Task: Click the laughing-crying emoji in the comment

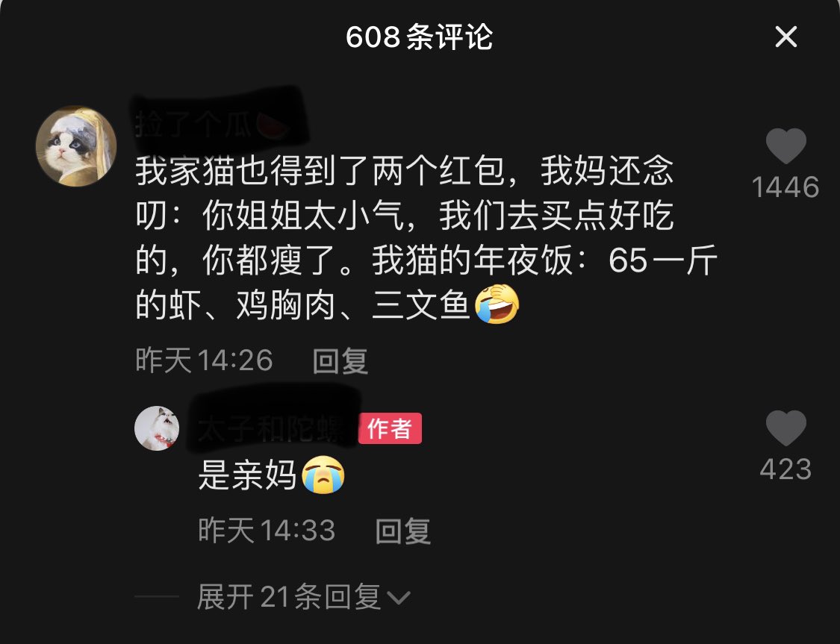Action: (497, 304)
